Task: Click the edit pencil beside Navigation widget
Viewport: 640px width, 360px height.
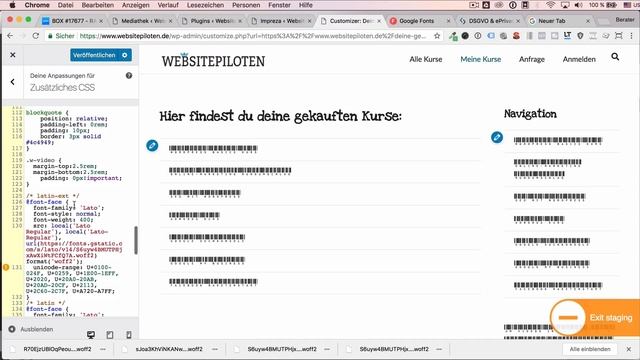Action: (497, 137)
